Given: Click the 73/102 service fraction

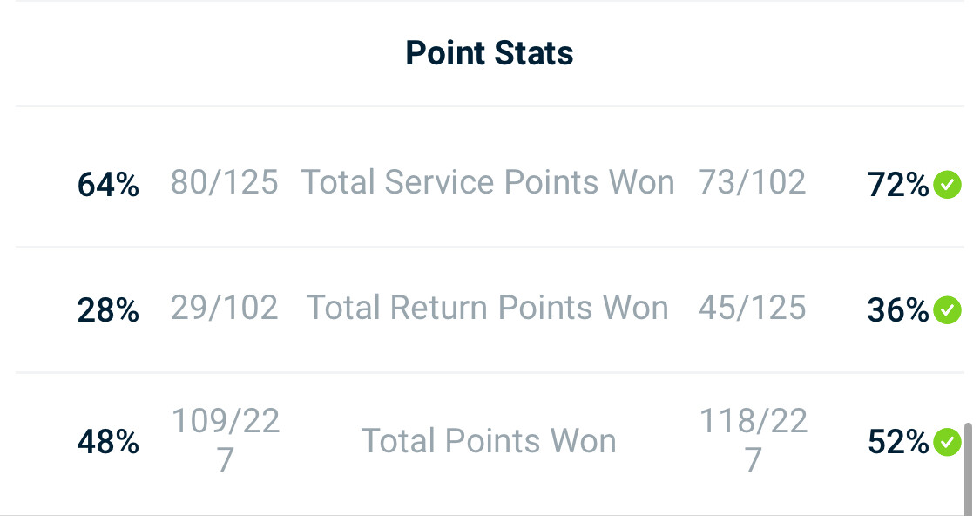Looking at the screenshot, I should click(x=752, y=183).
